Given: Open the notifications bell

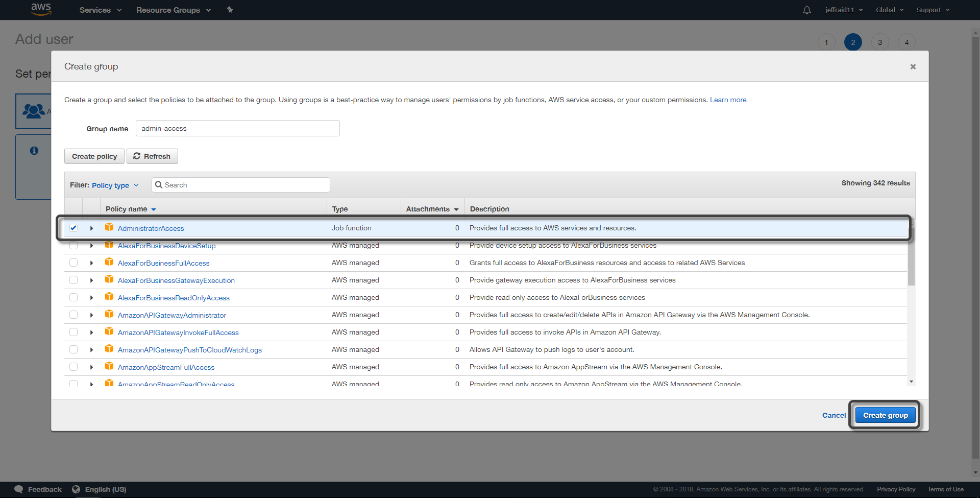Looking at the screenshot, I should point(807,10).
